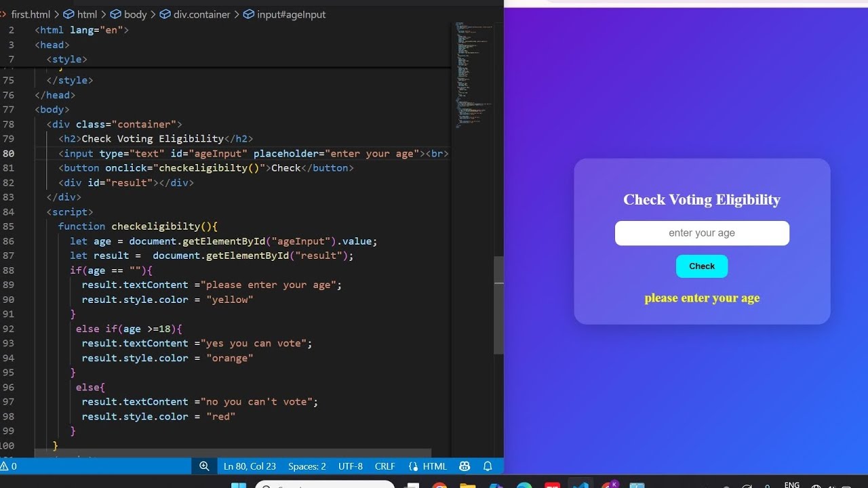Click the taskbar search box
The height and width of the screenshot is (488, 868).
click(325, 485)
